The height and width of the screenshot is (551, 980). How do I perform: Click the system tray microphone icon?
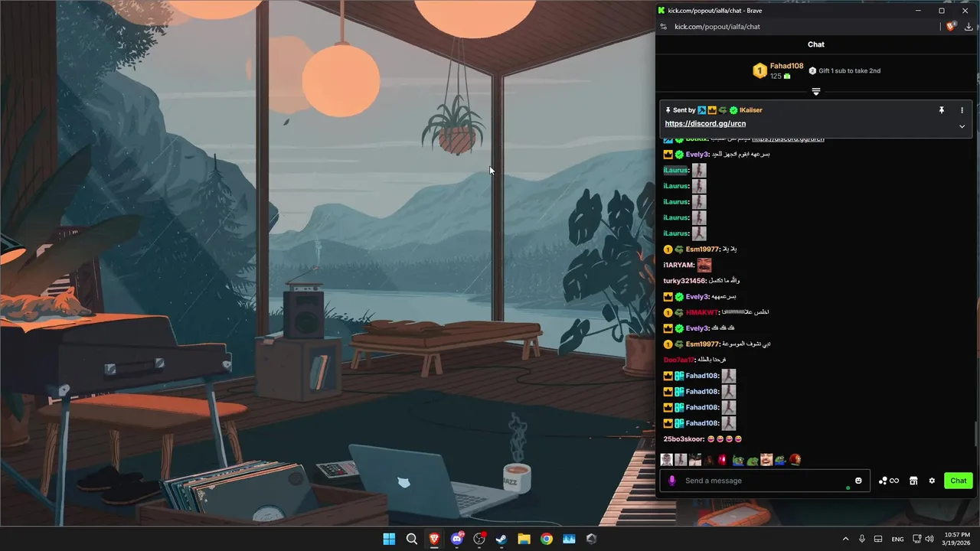[x=862, y=539]
